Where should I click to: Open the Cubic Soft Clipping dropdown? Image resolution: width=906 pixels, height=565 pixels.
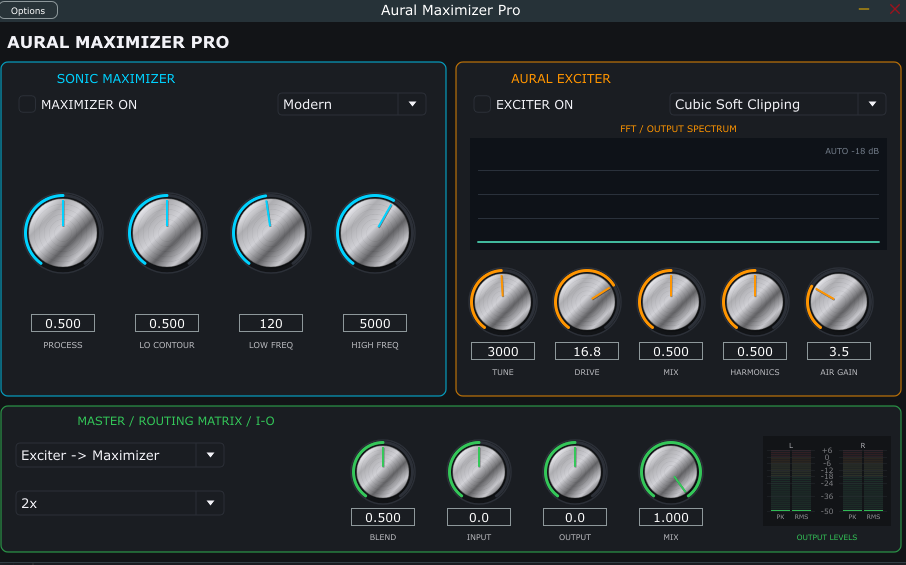coord(778,104)
